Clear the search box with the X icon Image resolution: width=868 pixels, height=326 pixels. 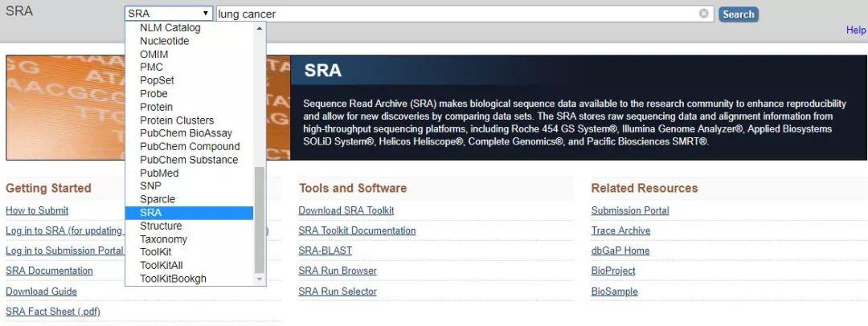[703, 14]
